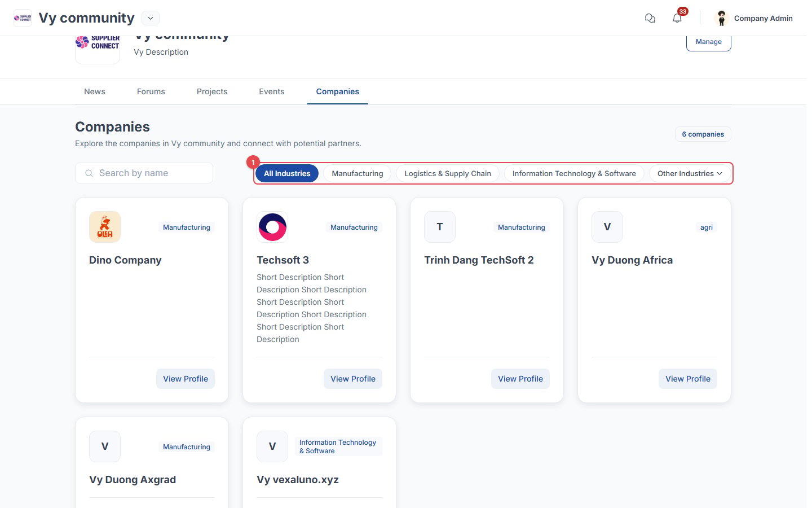This screenshot has width=812, height=508.
Task: Focus the Search by name field
Action: click(144, 173)
